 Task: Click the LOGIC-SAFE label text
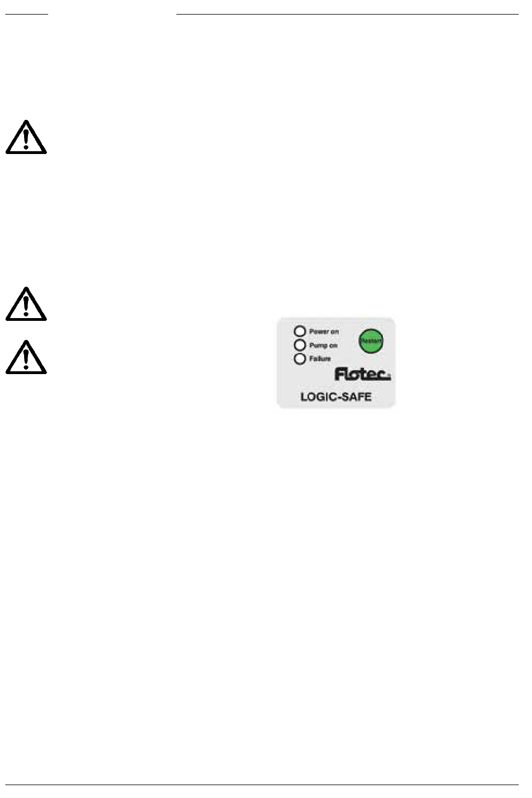336,398
